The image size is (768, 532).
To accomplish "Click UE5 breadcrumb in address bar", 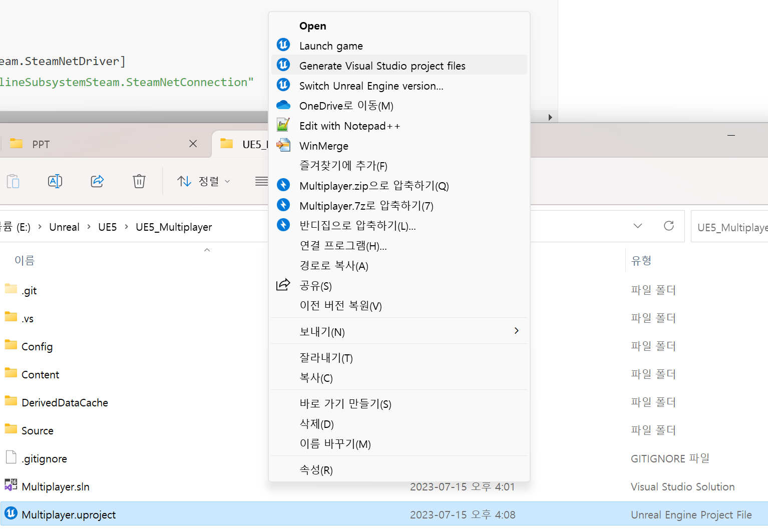I will pyautogui.click(x=107, y=227).
